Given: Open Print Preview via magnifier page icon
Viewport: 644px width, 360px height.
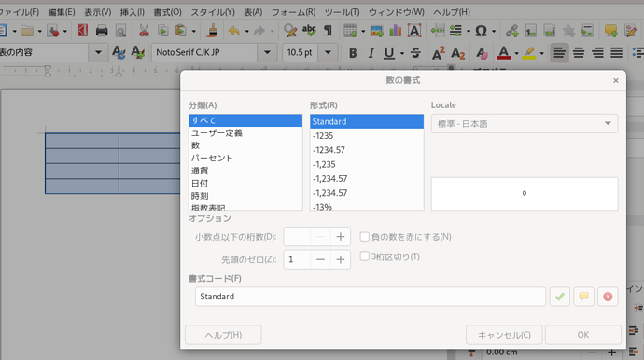Looking at the screenshot, I should [120, 31].
